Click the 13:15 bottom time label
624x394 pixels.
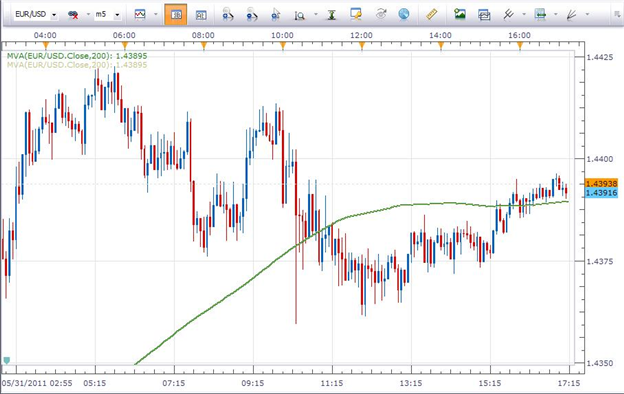point(411,383)
